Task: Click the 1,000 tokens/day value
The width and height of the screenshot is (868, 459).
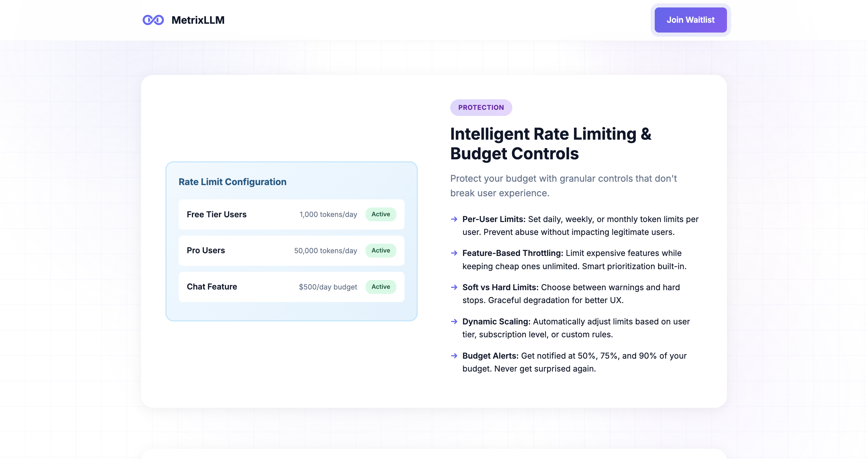Action: click(x=328, y=215)
